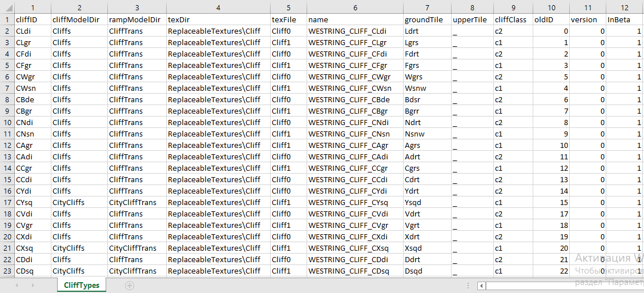
Task: Click the rampModelDir header cell
Action: (x=137, y=19)
